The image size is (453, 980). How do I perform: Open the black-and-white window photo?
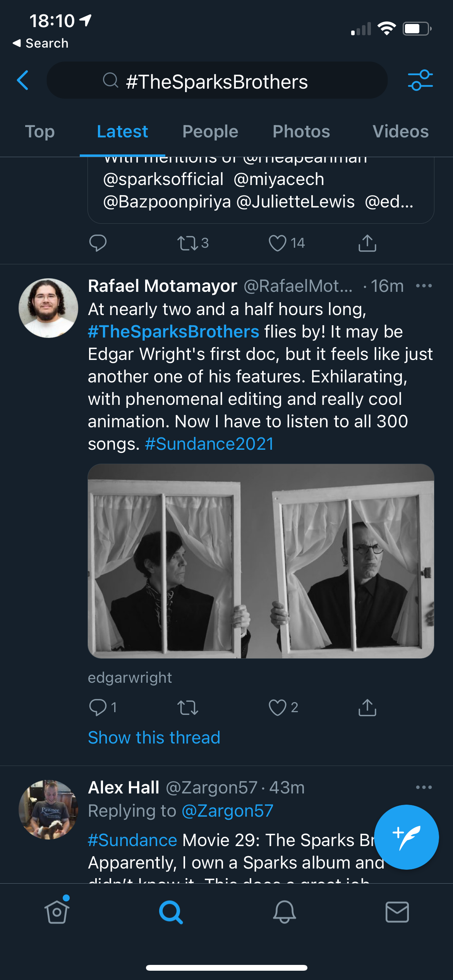[261, 561]
